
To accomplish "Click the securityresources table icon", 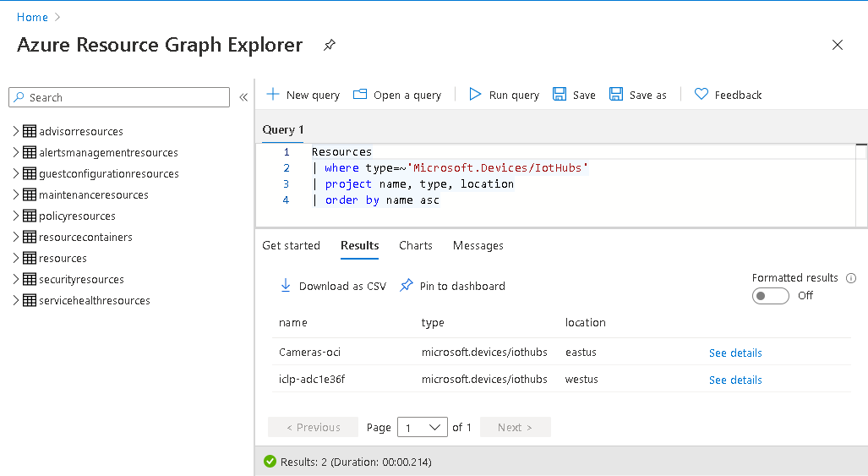I will [x=30, y=279].
